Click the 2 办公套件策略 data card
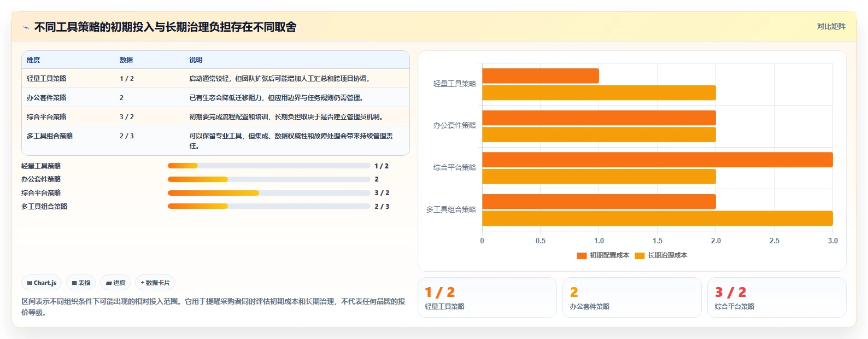Viewport: 868px width, 339px height. pyautogui.click(x=632, y=297)
